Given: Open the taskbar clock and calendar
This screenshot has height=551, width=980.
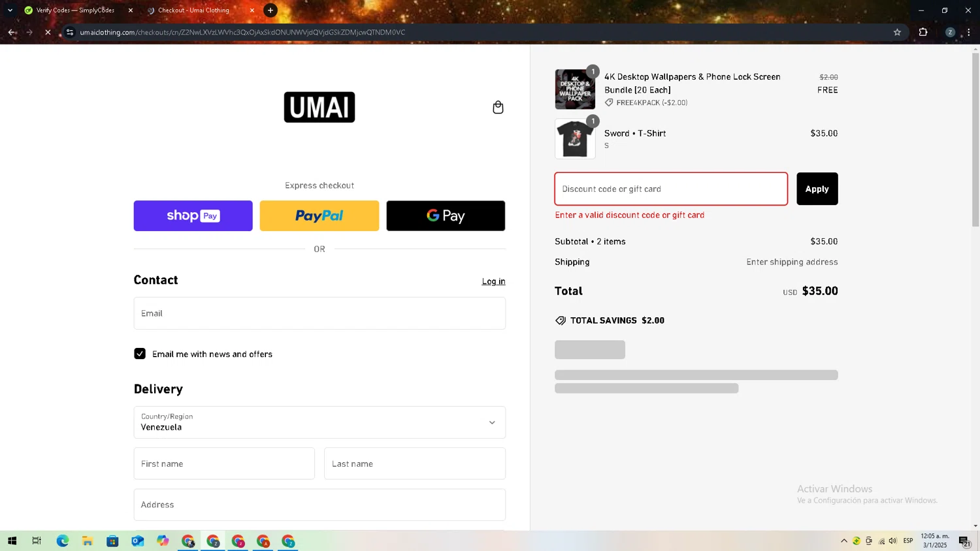Looking at the screenshot, I should 935,541.
